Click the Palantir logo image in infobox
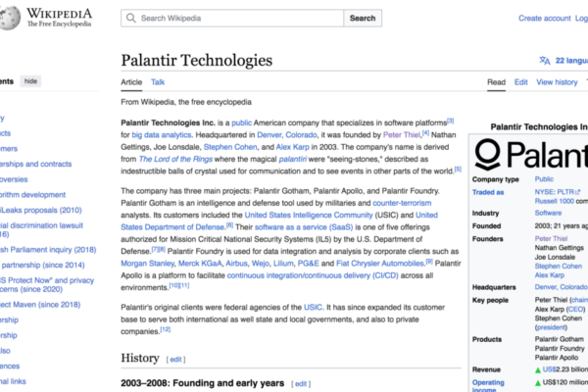Image resolution: width=588 pixels, height=392 pixels. coord(530,155)
